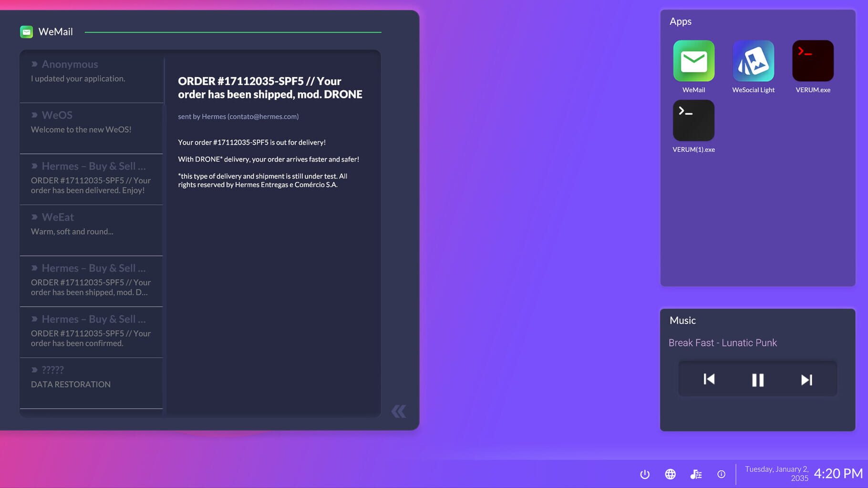Skip to the next track
The image size is (868, 488).
tap(806, 379)
